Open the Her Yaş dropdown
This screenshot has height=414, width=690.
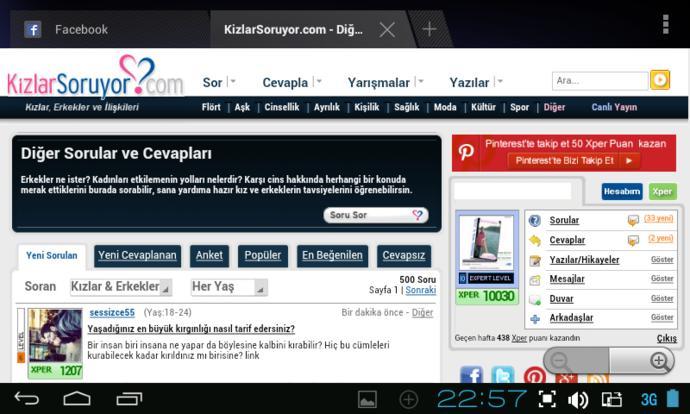(x=229, y=287)
